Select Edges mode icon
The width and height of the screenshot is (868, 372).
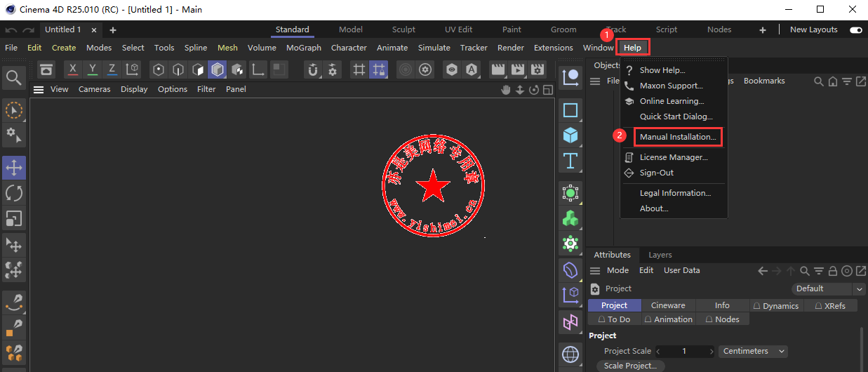pyautogui.click(x=178, y=69)
